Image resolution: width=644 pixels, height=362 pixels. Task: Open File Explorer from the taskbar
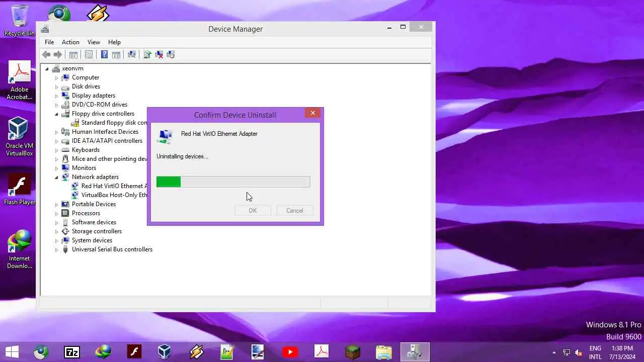[x=384, y=352]
